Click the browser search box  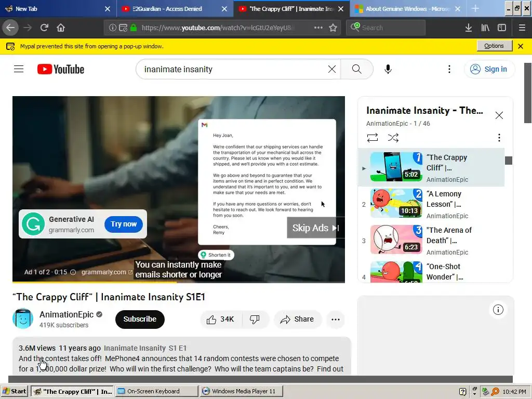click(x=386, y=28)
